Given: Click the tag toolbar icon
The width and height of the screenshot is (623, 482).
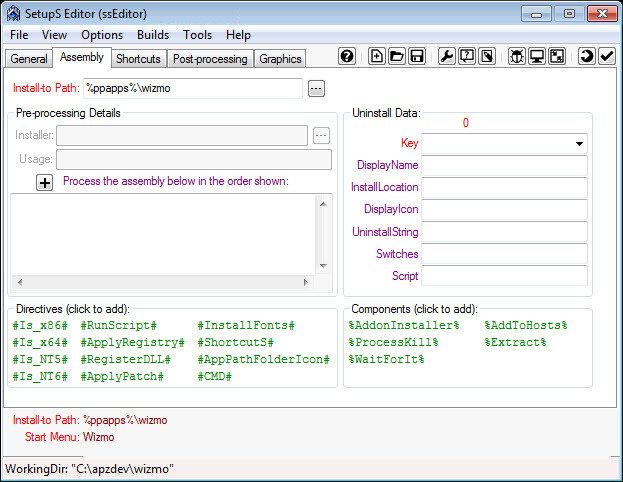Looking at the screenshot, I should pyautogui.click(x=487, y=56).
